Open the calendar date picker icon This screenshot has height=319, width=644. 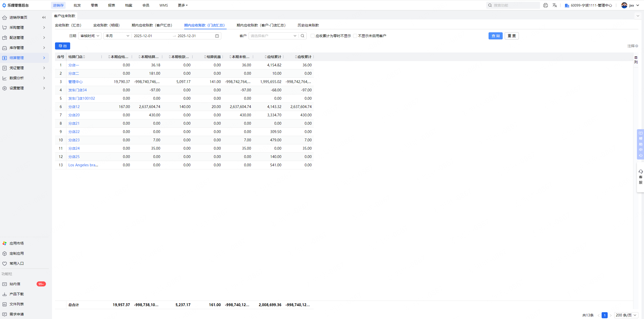coord(217,36)
